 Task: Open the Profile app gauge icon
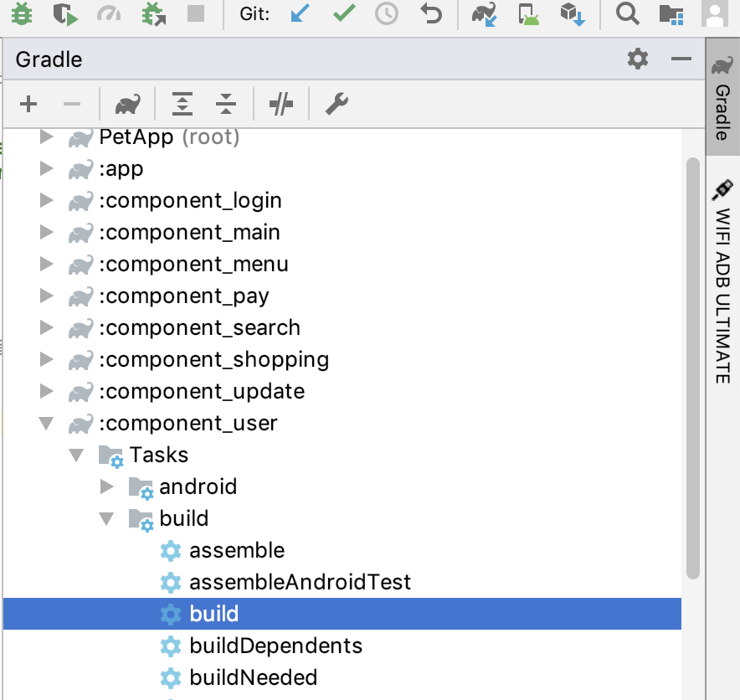tap(109, 14)
